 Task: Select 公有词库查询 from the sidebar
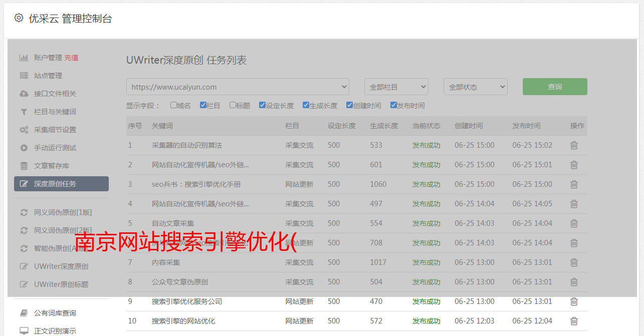pyautogui.click(x=55, y=313)
